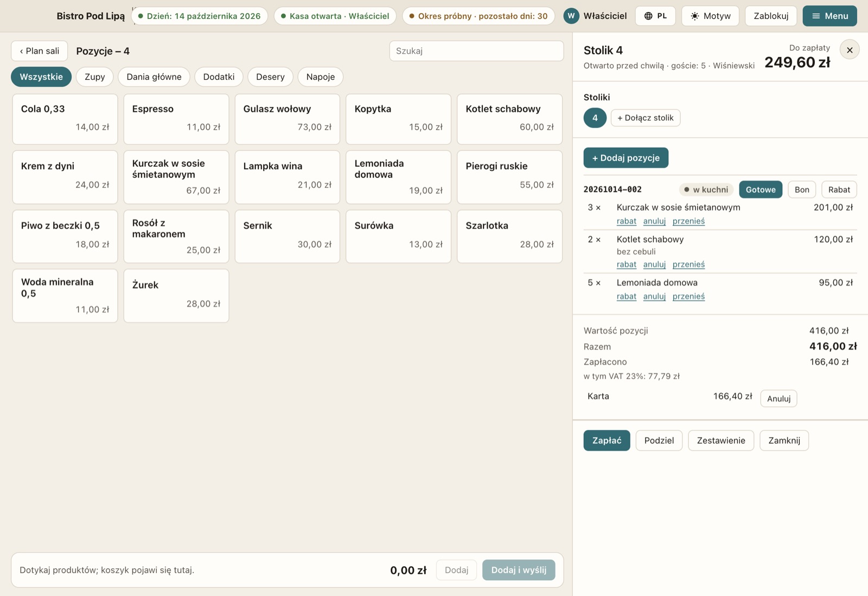The width and height of the screenshot is (868, 596).
Task: Click przenieś for Kurczak w sosie śmietanowym
Action: pos(688,221)
